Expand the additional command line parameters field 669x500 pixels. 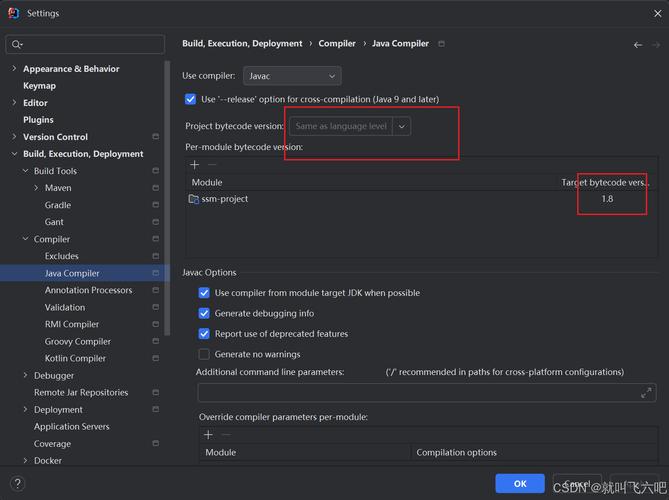646,392
